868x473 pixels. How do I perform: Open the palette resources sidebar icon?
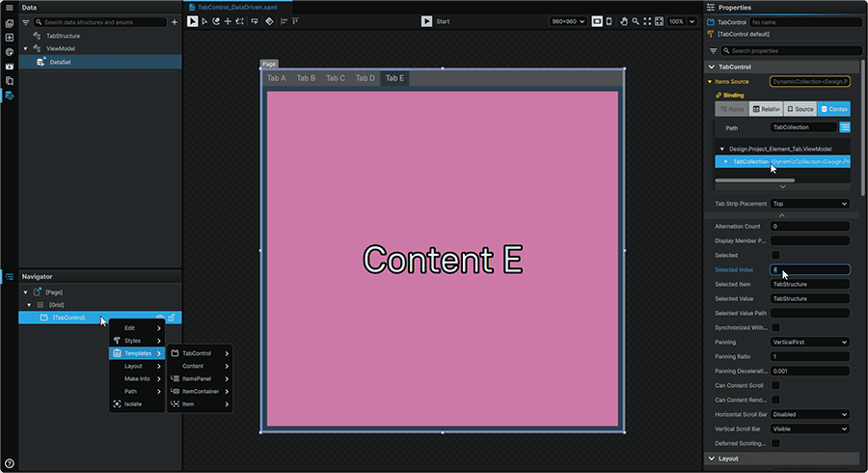click(x=10, y=52)
